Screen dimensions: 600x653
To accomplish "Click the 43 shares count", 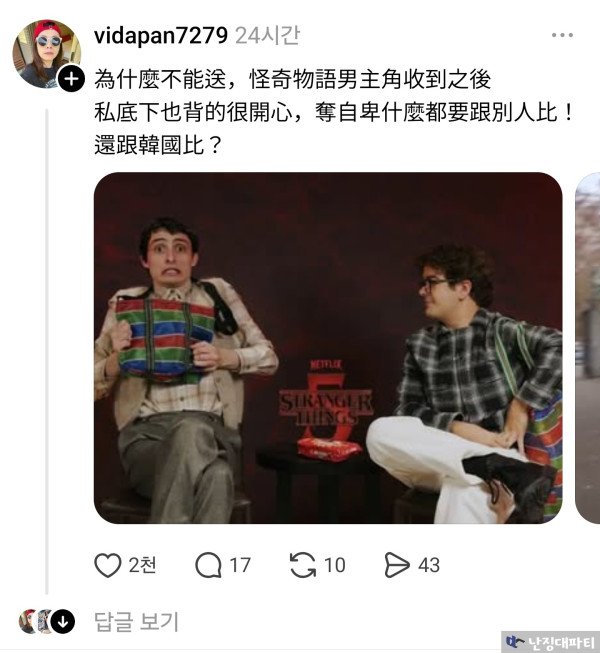I will [429, 566].
